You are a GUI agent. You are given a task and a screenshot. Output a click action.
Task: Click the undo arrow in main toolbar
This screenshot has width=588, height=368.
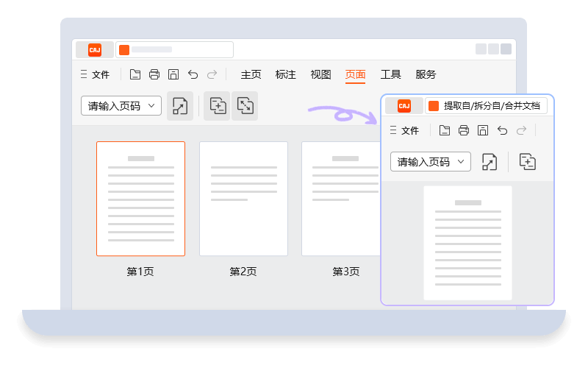(193, 74)
